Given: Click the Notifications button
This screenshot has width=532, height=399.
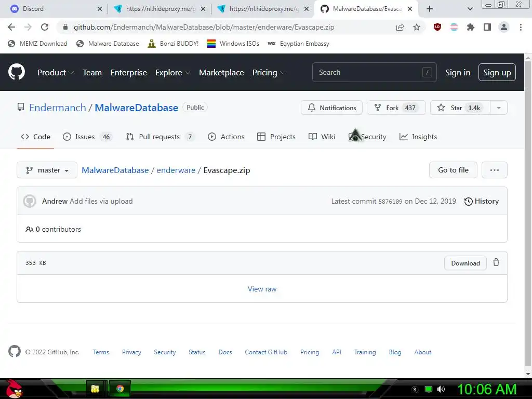Looking at the screenshot, I should click(x=331, y=108).
